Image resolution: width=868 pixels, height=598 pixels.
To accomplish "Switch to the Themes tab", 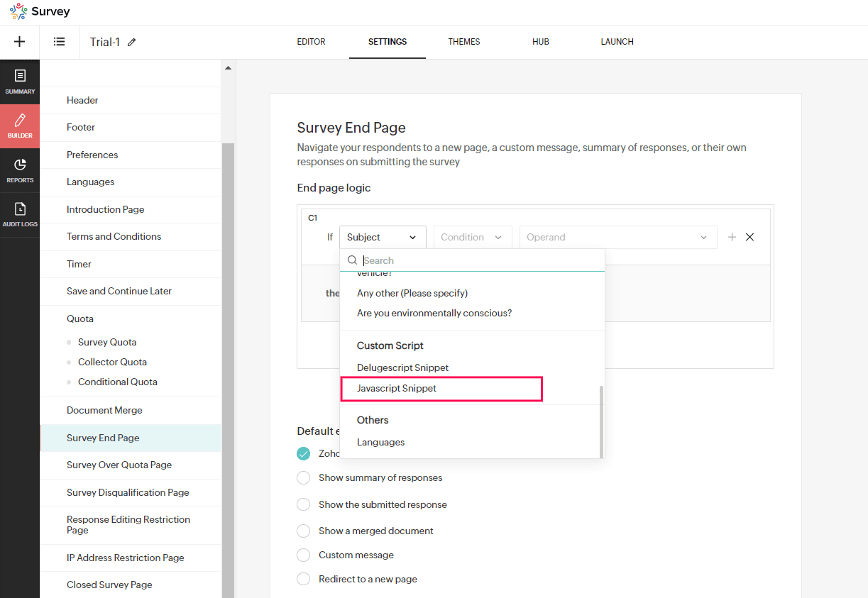I will tap(464, 42).
